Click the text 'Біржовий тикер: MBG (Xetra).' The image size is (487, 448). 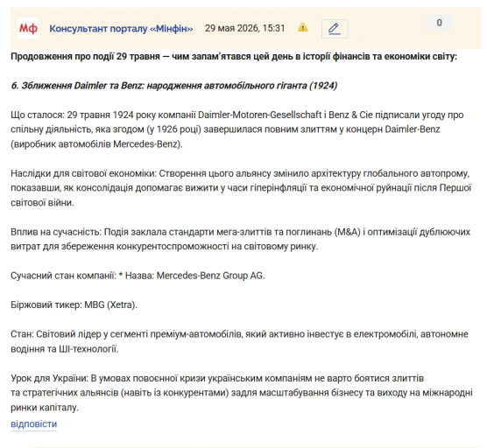[x=74, y=305]
